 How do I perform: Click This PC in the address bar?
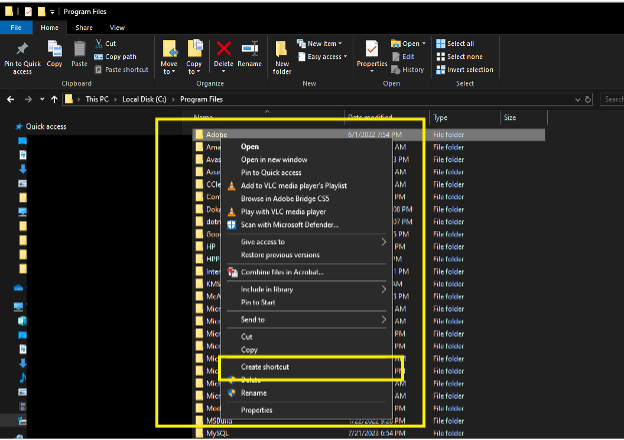97,99
